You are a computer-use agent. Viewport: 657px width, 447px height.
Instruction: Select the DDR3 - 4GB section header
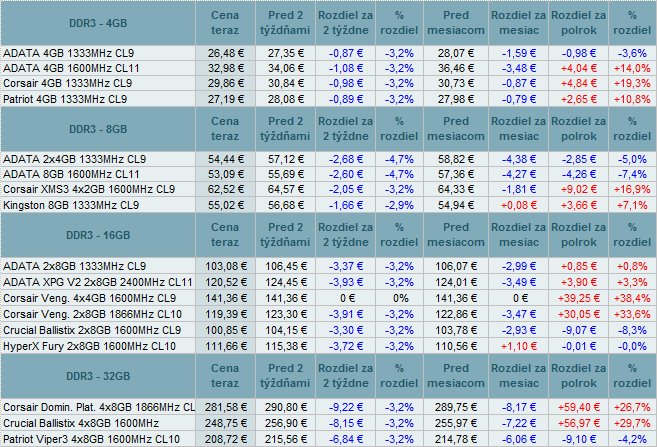click(98, 23)
